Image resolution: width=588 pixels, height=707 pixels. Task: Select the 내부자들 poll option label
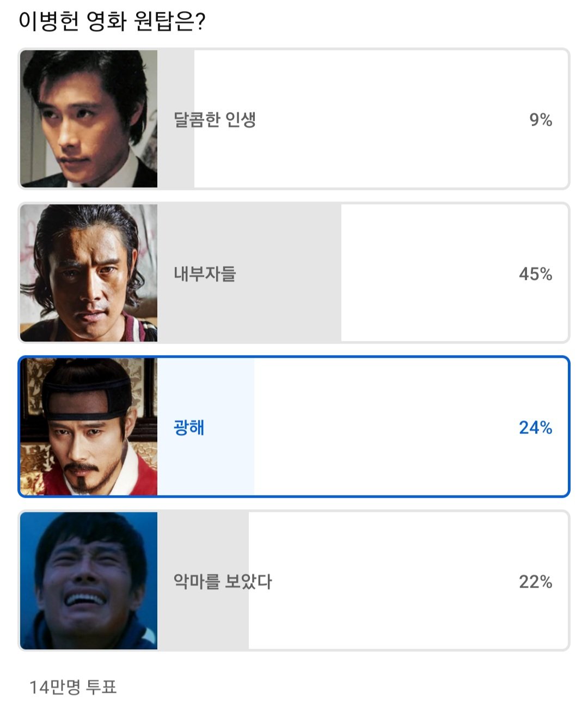205,273
